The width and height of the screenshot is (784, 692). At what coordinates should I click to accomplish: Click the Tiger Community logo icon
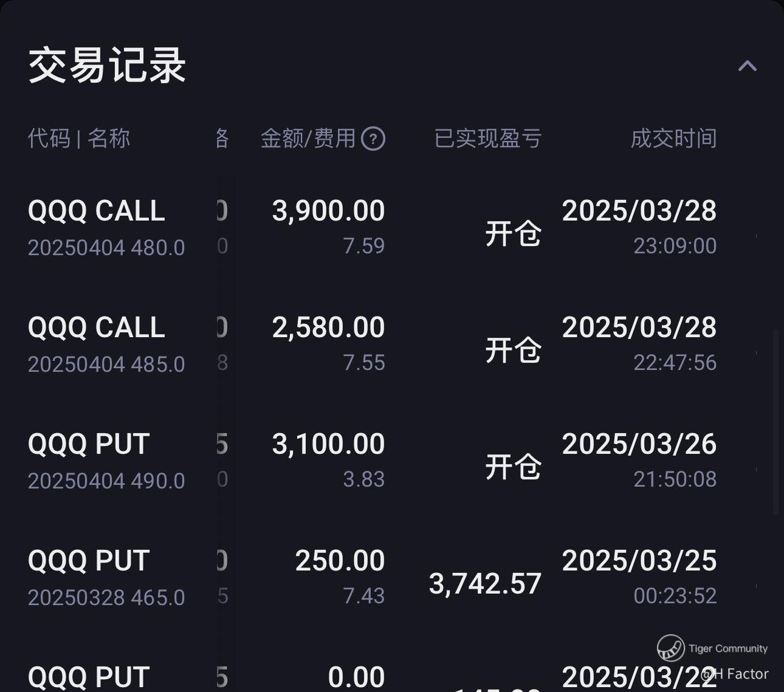(670, 648)
